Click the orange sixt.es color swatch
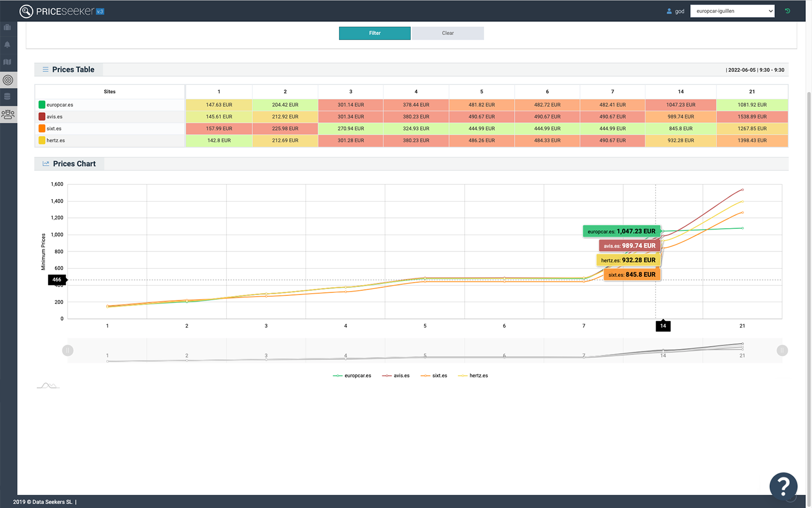812x508 pixels. 42,129
